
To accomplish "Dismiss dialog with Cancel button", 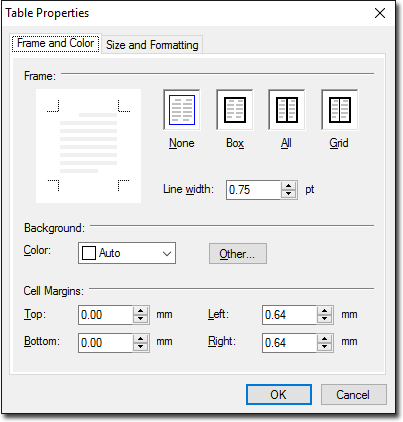I will (x=353, y=395).
